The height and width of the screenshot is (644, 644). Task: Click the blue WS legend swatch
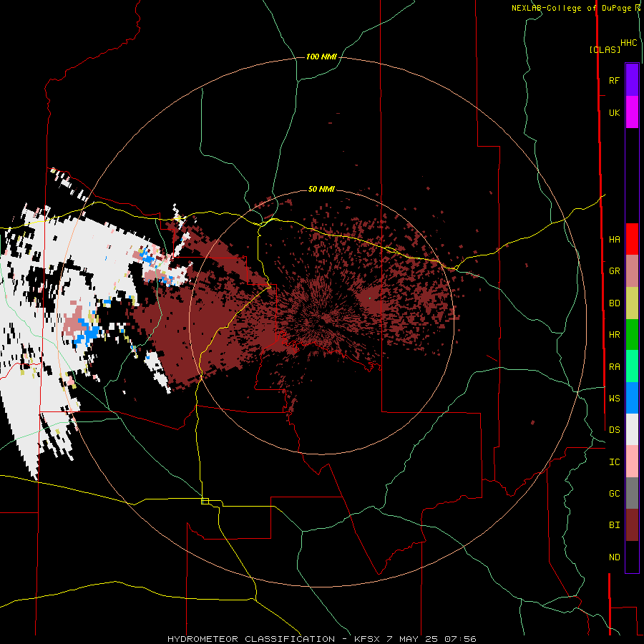tap(632, 398)
